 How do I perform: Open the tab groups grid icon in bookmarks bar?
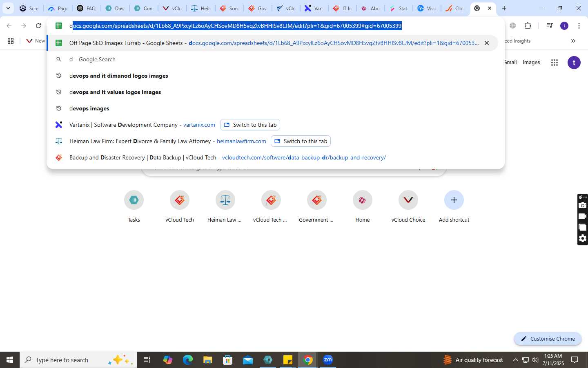(x=11, y=41)
